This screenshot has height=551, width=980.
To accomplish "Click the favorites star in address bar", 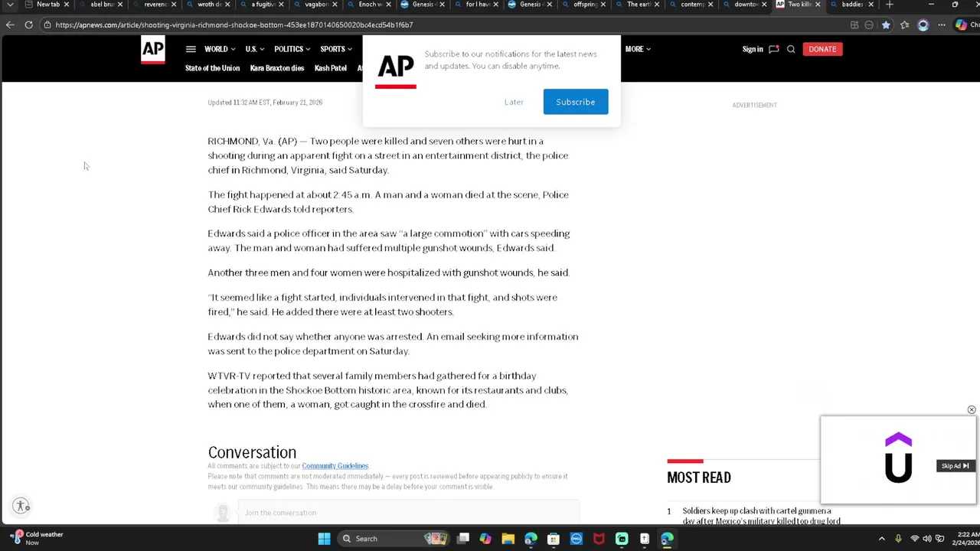I will [886, 24].
